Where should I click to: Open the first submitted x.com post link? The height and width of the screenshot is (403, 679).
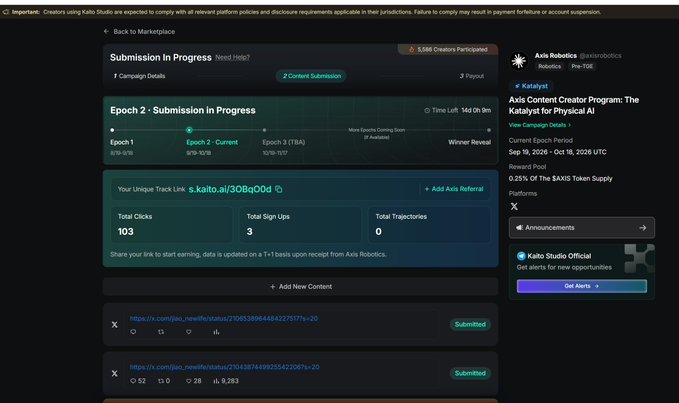[223, 319]
